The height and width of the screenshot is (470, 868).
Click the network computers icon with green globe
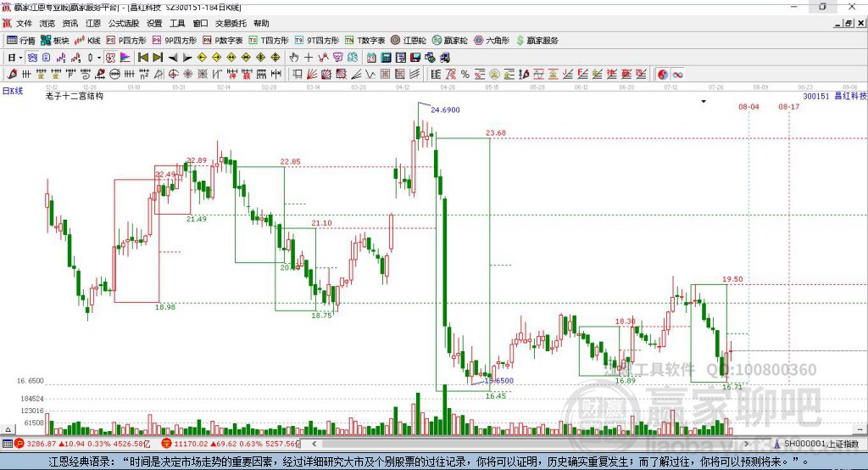coord(430,58)
